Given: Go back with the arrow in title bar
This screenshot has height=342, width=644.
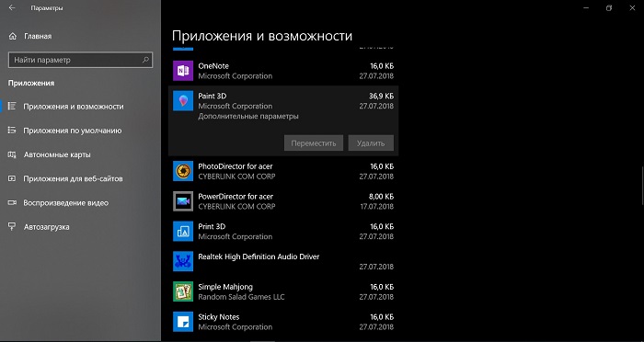Looking at the screenshot, I should click(11, 7).
